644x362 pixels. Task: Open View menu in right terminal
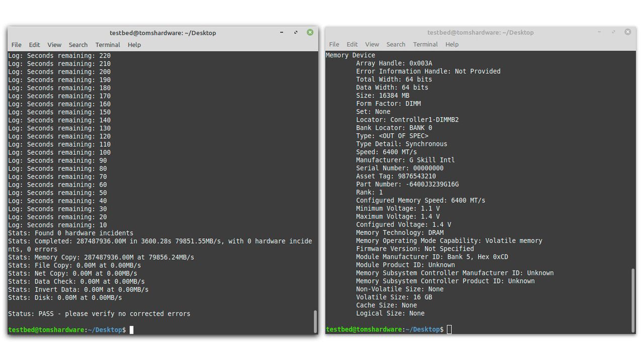pyautogui.click(x=372, y=44)
